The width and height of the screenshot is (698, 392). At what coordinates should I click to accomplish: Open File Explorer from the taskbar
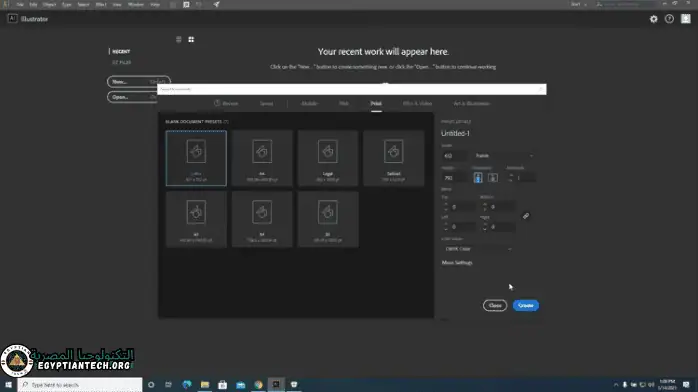(205, 384)
